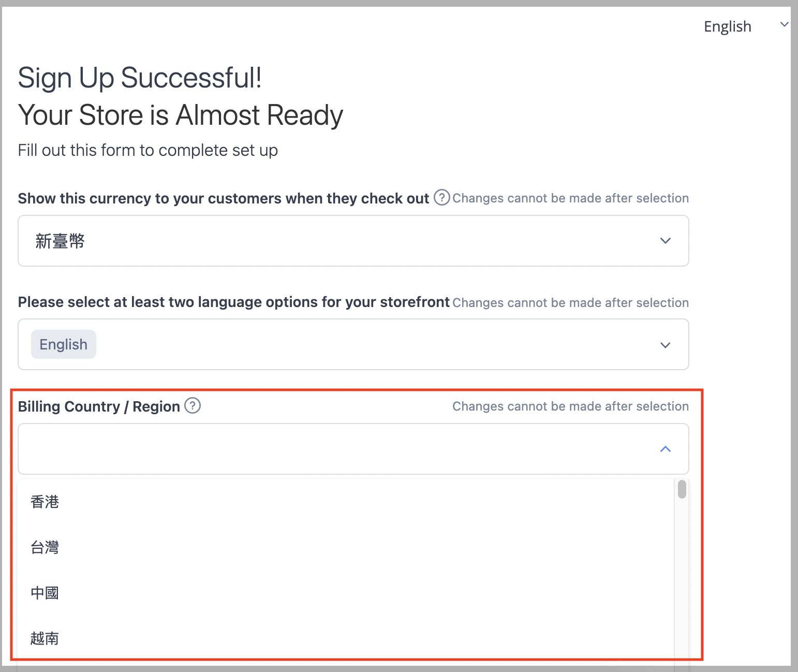Image resolution: width=798 pixels, height=672 pixels.
Task: Click the page language chevron arrow
Action: coord(785,24)
